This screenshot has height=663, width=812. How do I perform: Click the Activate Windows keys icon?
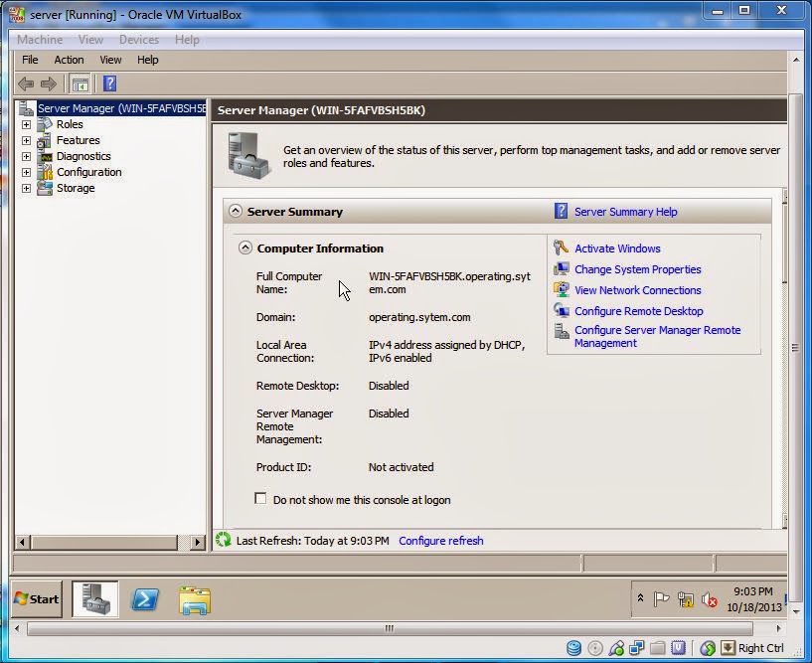[561, 249]
